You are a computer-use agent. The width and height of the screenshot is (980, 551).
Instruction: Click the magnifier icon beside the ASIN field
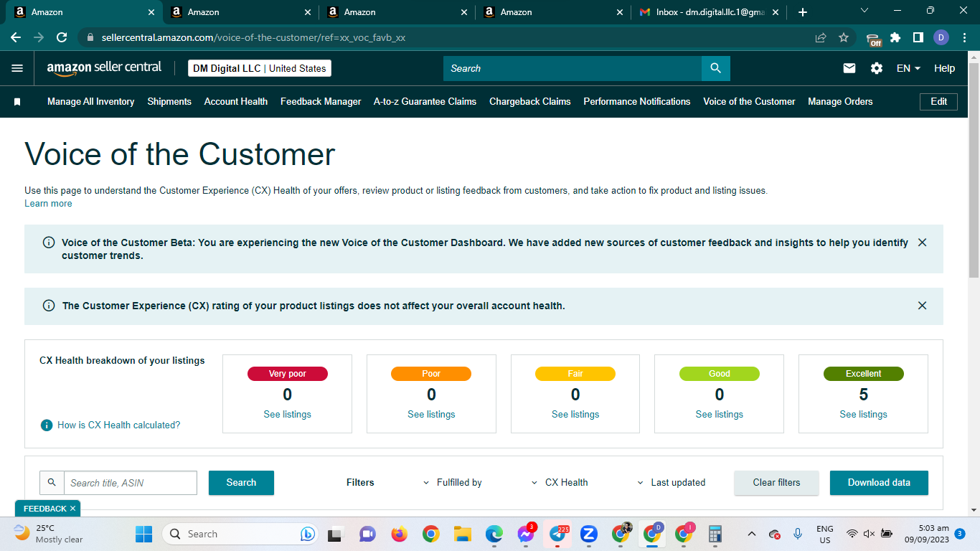52,483
